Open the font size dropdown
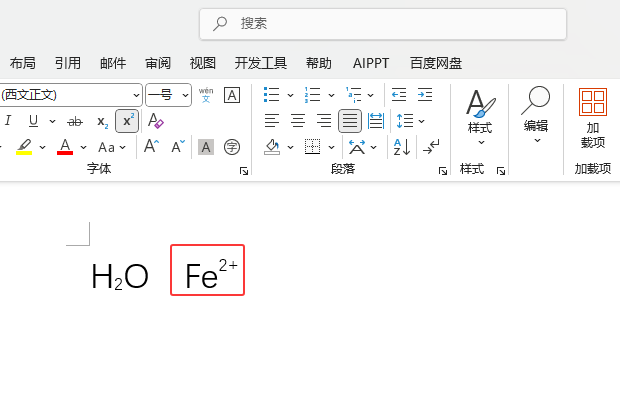 pos(186,95)
